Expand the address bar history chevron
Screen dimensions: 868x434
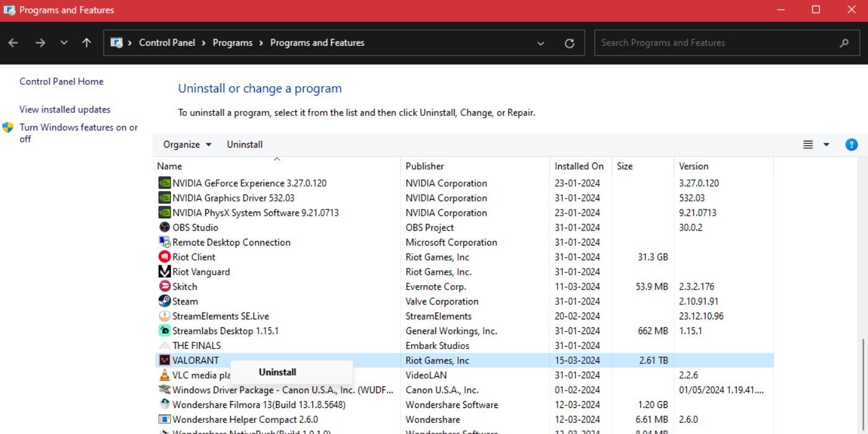540,42
